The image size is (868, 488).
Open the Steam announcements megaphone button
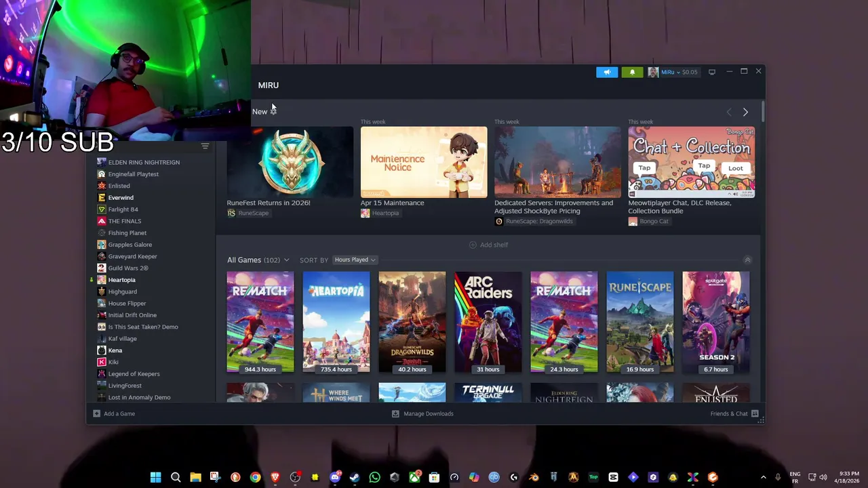coord(607,72)
